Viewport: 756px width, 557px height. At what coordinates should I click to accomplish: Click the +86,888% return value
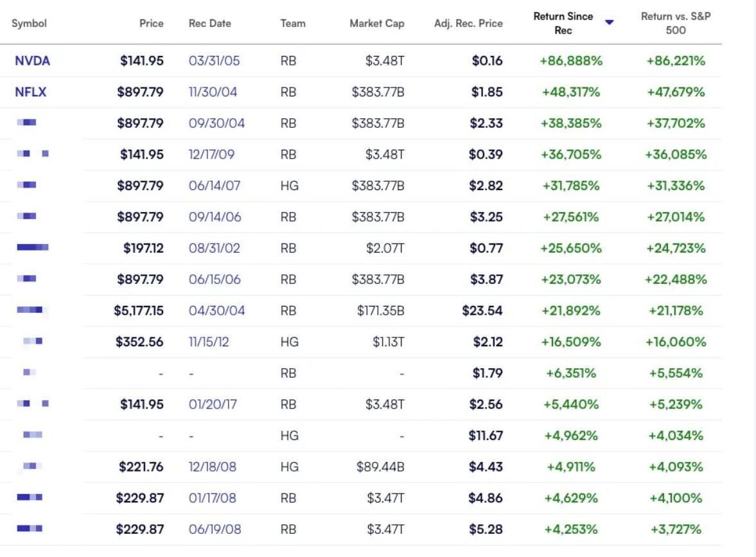coord(571,61)
